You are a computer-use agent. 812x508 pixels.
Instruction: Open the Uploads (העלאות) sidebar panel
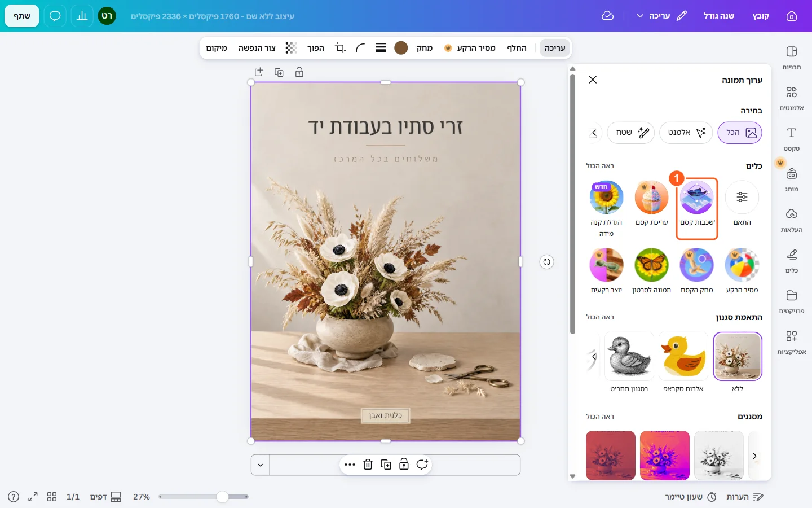[x=792, y=221]
